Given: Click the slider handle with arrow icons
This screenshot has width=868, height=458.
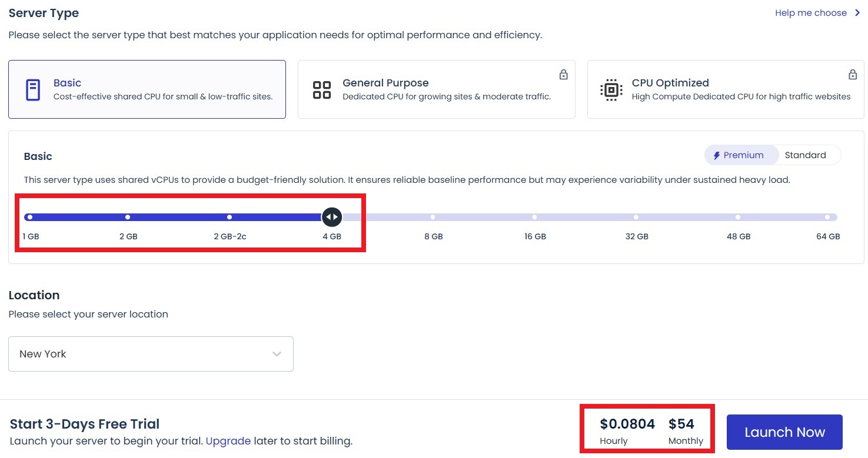Looking at the screenshot, I should click(331, 216).
